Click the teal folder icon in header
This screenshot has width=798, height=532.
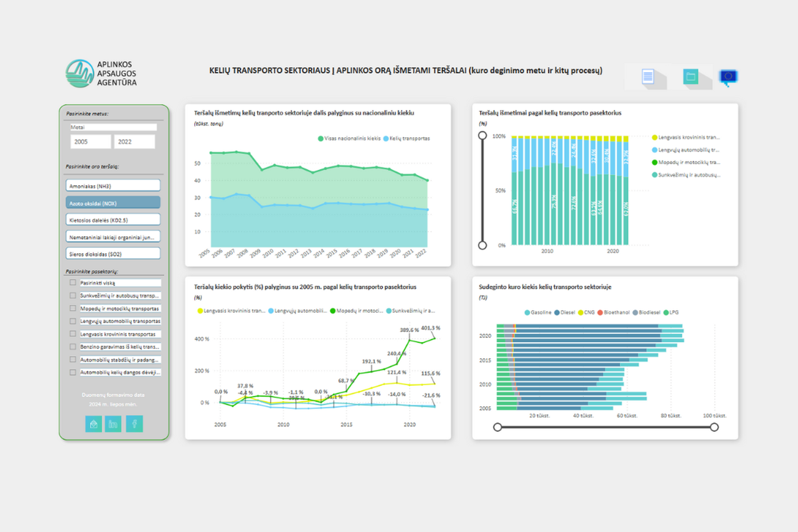coord(691,77)
